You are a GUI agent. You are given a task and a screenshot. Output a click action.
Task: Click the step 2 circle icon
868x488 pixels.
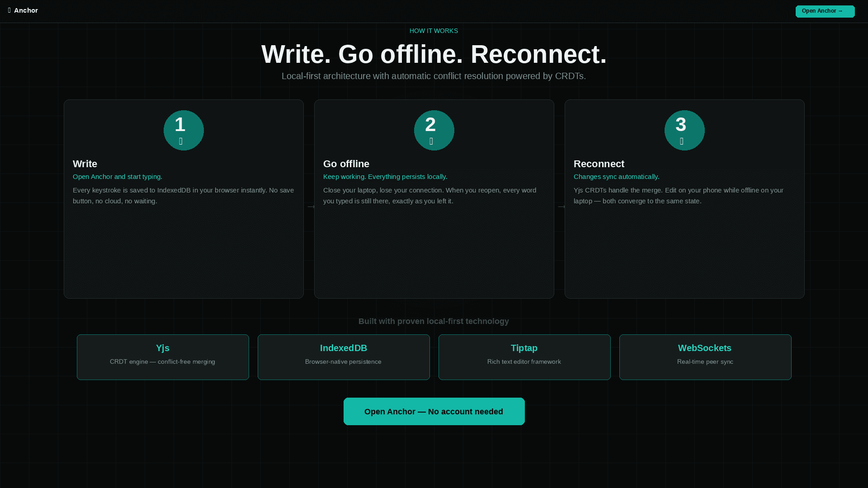[434, 130]
